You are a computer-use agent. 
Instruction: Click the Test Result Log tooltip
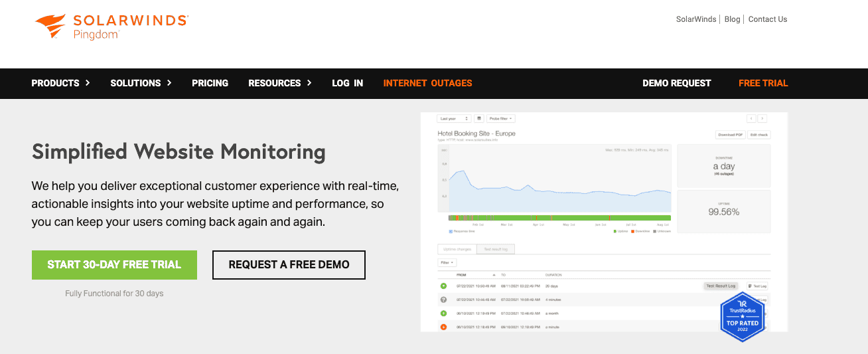[x=721, y=286]
